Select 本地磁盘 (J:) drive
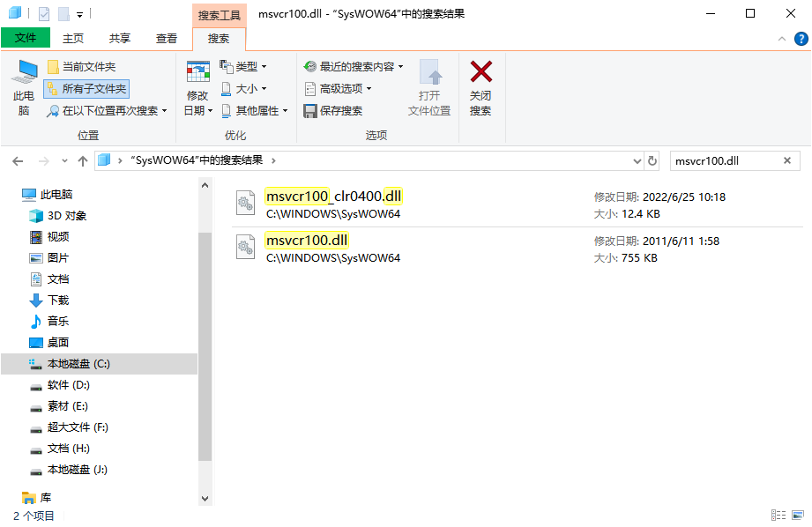 point(70,470)
